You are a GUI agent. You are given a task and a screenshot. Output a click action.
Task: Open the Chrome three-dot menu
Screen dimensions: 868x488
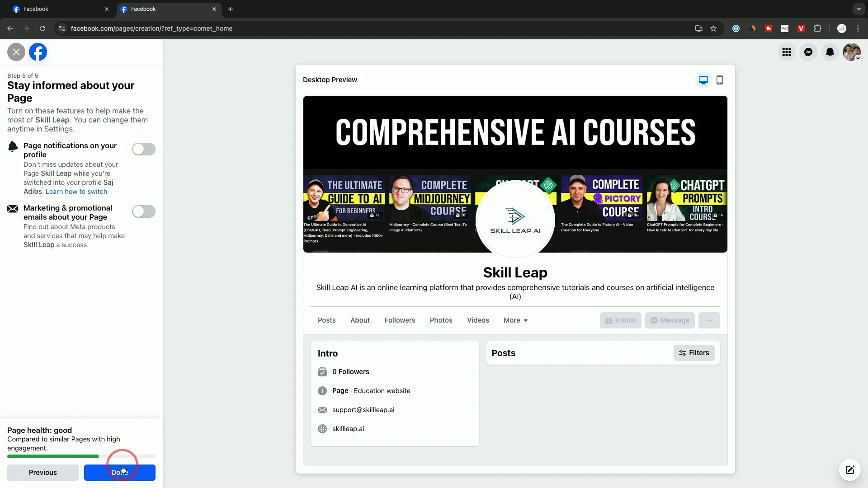click(x=858, y=28)
